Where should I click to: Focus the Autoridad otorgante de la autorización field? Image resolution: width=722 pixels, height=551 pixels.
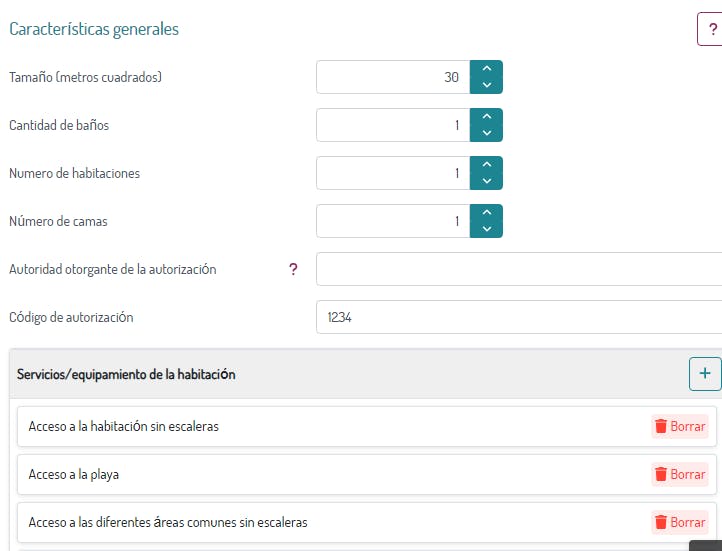coord(518,269)
